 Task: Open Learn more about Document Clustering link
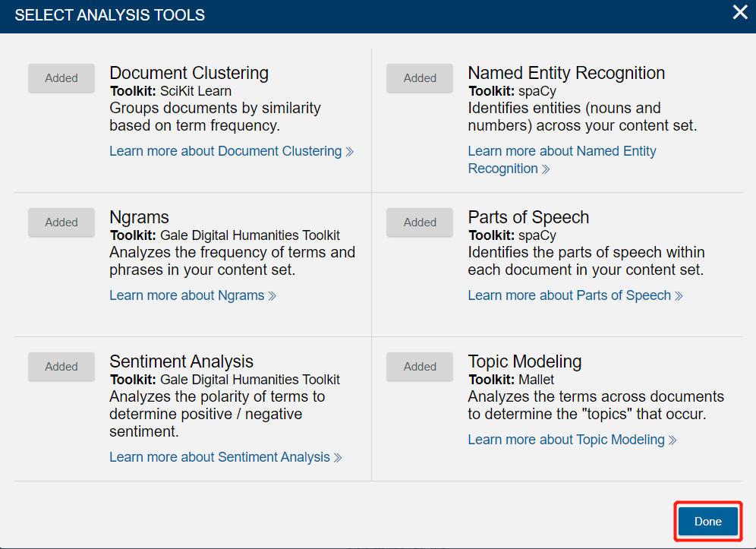(x=232, y=151)
